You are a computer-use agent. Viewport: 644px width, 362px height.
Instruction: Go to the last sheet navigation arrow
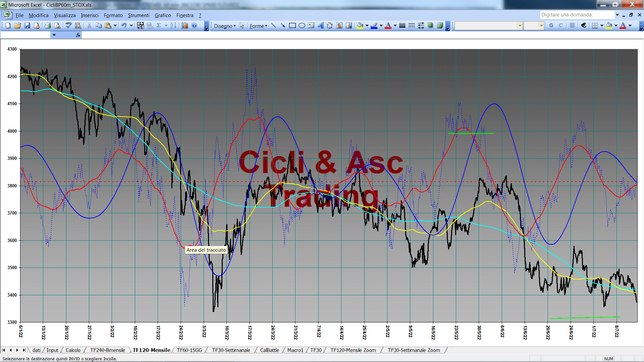(24, 350)
